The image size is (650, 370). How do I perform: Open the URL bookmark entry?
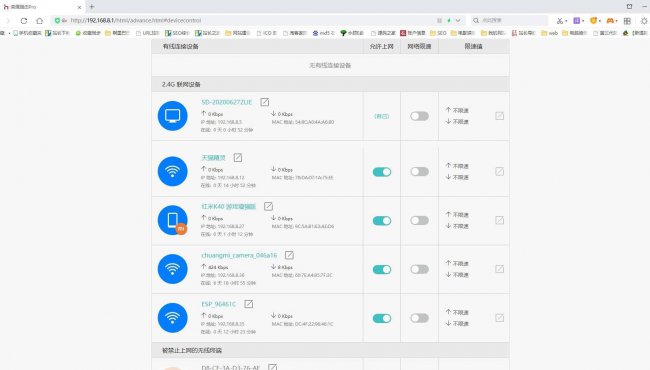pos(148,33)
